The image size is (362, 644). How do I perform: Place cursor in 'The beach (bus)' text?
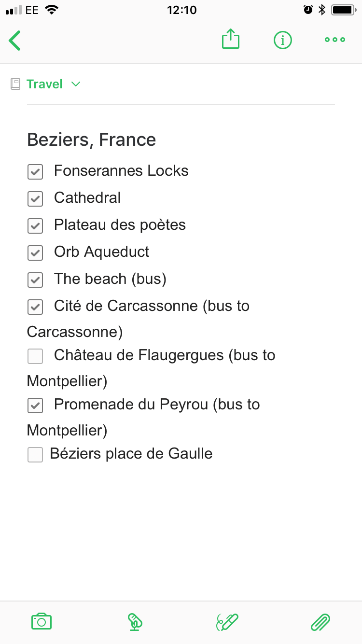(x=110, y=279)
